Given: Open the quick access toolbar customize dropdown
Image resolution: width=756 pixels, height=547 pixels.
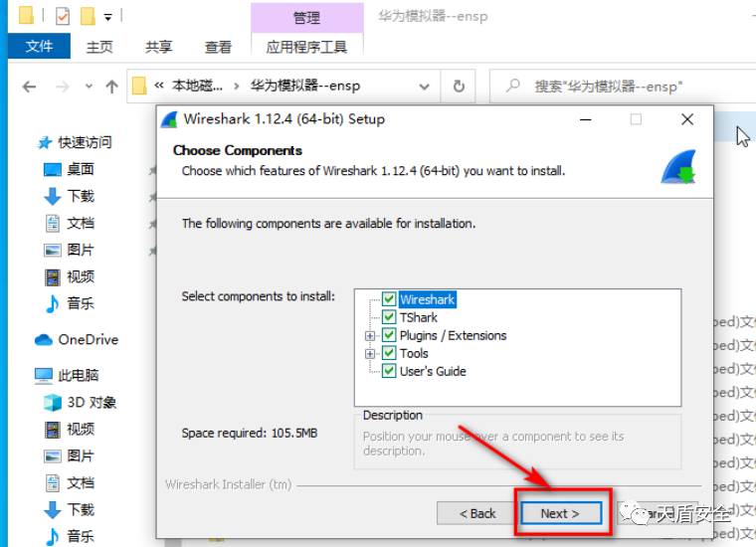Looking at the screenshot, I should (x=108, y=17).
